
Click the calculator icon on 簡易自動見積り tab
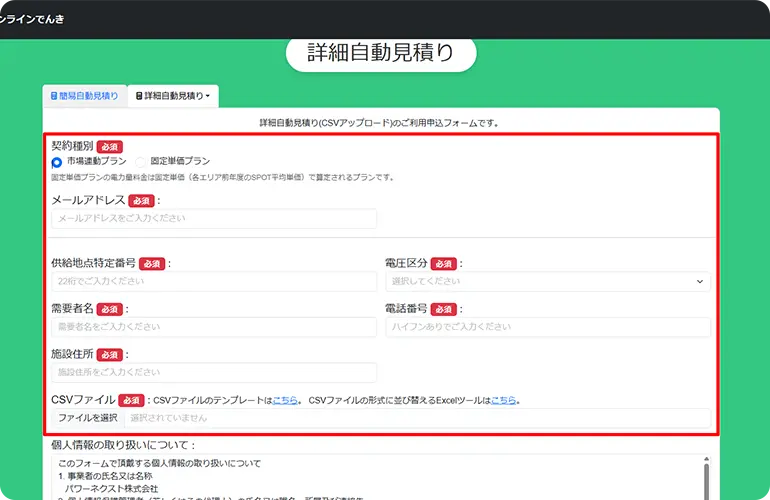tap(54, 96)
